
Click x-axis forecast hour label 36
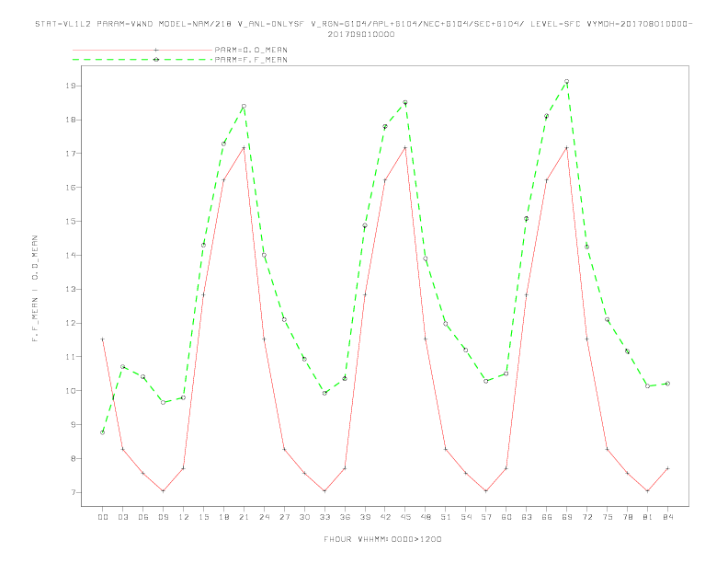tap(345, 517)
